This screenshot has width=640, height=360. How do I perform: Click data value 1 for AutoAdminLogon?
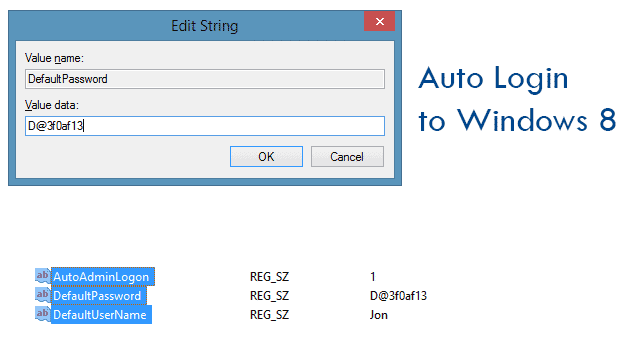click(373, 277)
